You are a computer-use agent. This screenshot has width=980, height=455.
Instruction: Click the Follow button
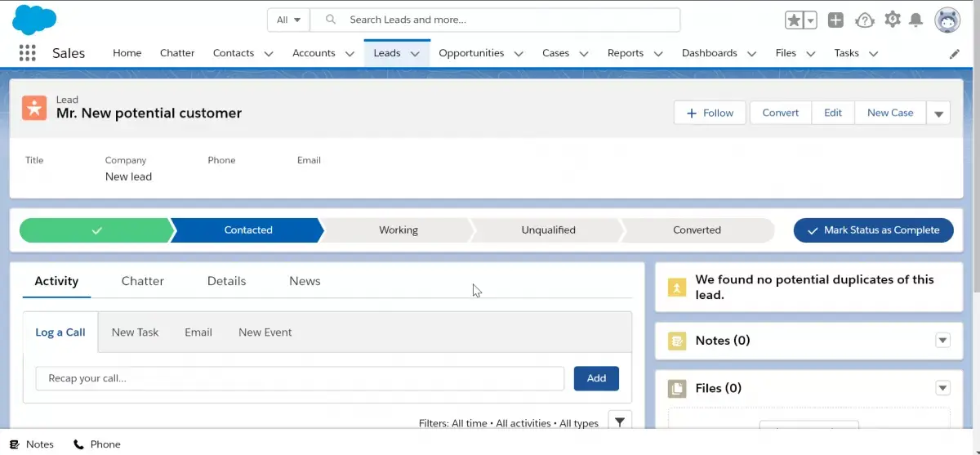pyautogui.click(x=710, y=113)
